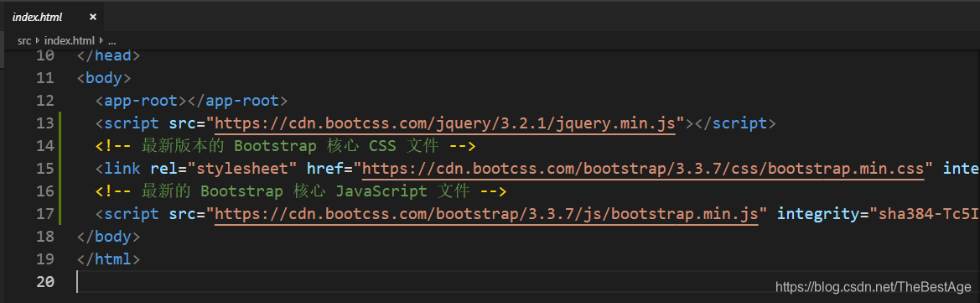Click the rel="stylesheet" attribute
The width and height of the screenshot is (980, 303).
pyautogui.click(x=223, y=169)
